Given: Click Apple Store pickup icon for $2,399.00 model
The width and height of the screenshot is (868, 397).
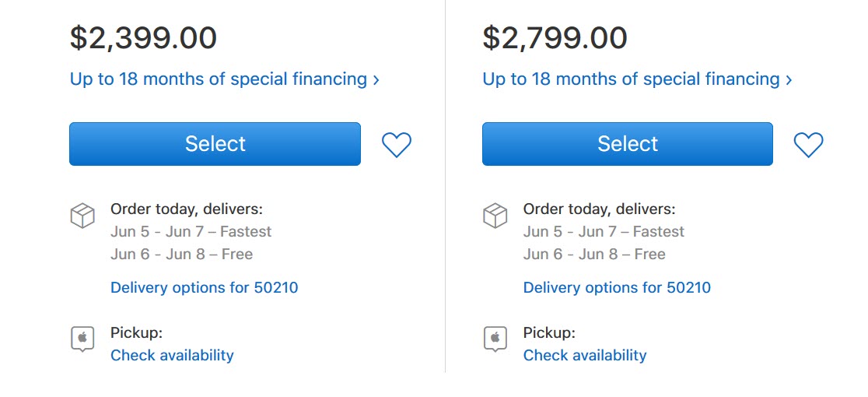Looking at the screenshot, I should point(82,339).
